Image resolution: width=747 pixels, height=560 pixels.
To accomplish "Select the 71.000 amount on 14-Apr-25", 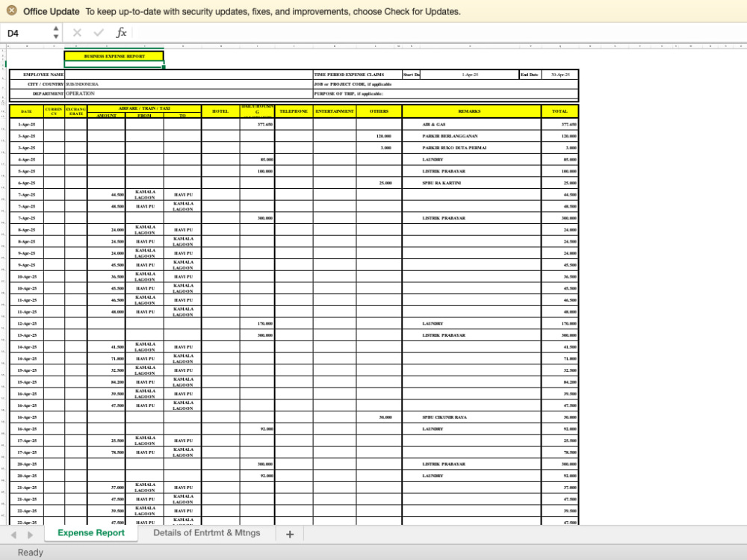I will [x=106, y=358].
